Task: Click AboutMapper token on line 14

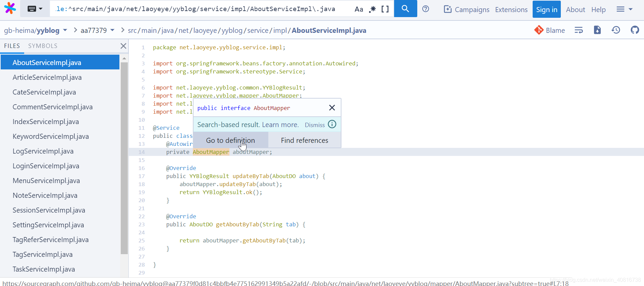Action: point(211,152)
